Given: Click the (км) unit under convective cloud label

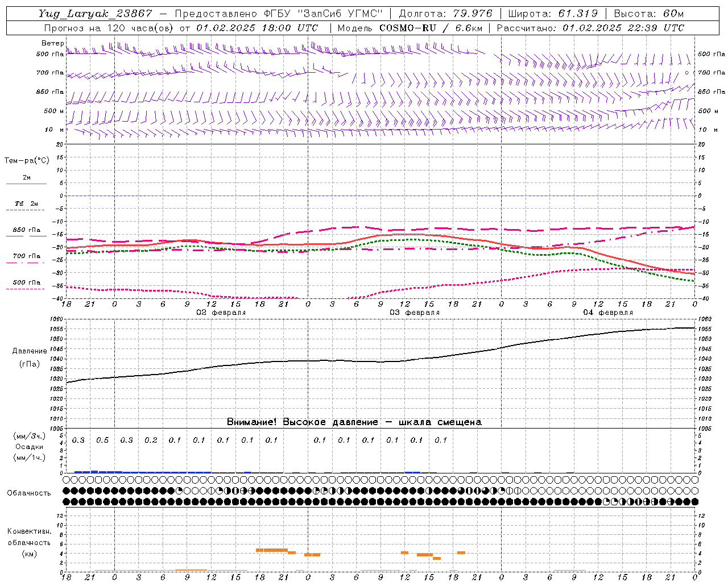Looking at the screenshot, I should click(30, 554).
